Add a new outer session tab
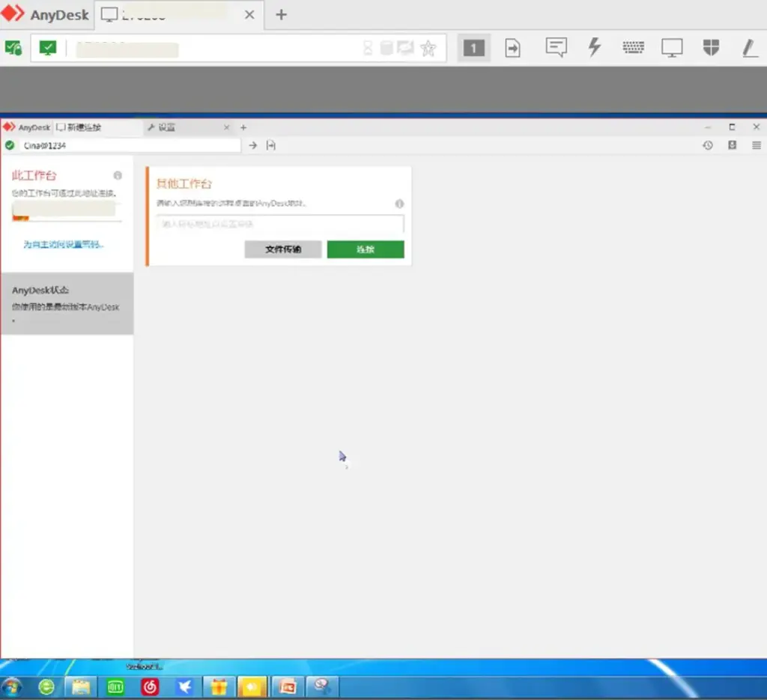 click(282, 15)
